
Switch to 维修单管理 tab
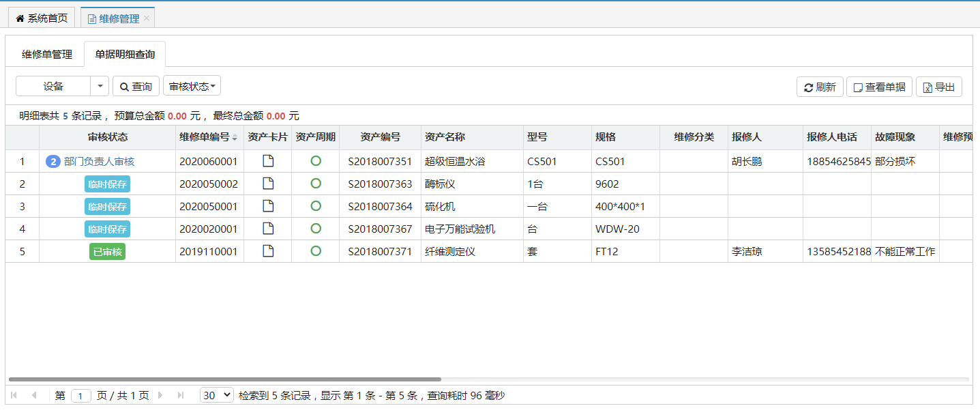click(x=47, y=55)
